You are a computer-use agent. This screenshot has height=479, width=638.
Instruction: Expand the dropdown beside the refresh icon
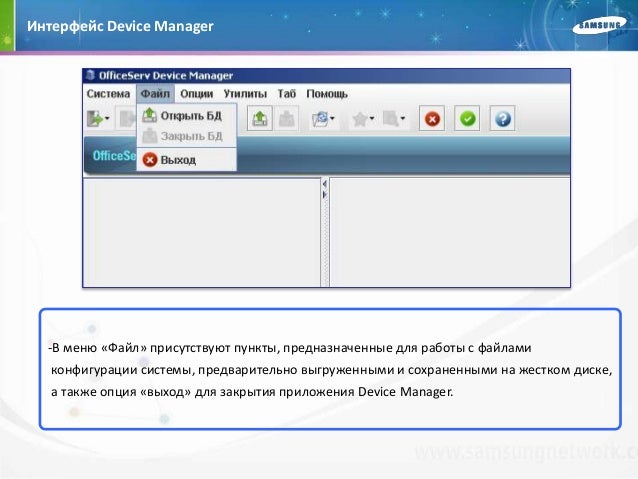coord(332,118)
